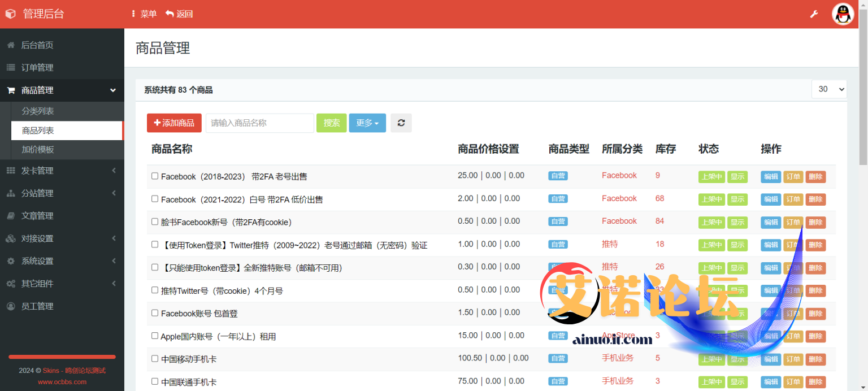868x391 pixels.
Task: Click the 100.50 price of 中国移动手机卡
Action: (470, 358)
